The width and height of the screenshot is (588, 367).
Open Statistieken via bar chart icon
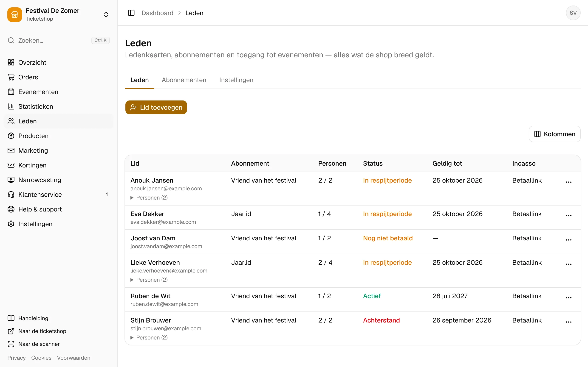pyautogui.click(x=11, y=106)
